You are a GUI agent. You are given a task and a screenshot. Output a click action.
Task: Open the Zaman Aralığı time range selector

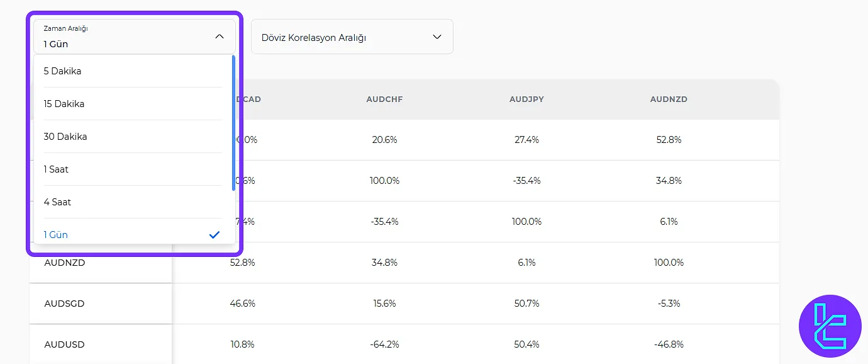[126, 37]
